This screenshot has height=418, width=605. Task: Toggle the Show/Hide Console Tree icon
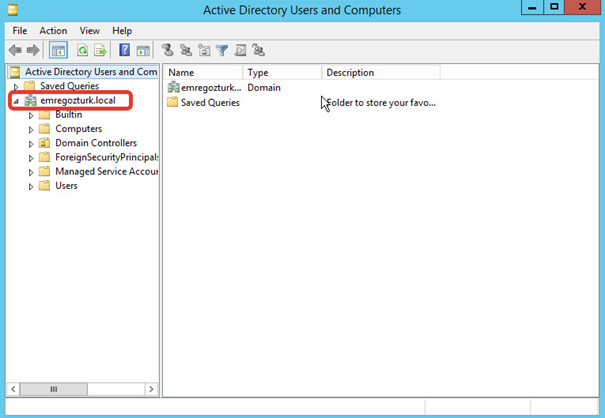pyautogui.click(x=58, y=50)
